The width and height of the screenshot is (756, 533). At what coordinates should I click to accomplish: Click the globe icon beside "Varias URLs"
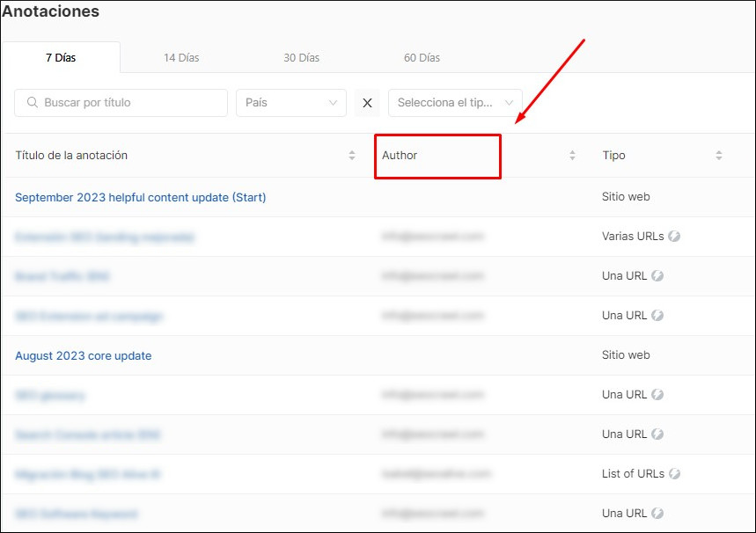[673, 237]
